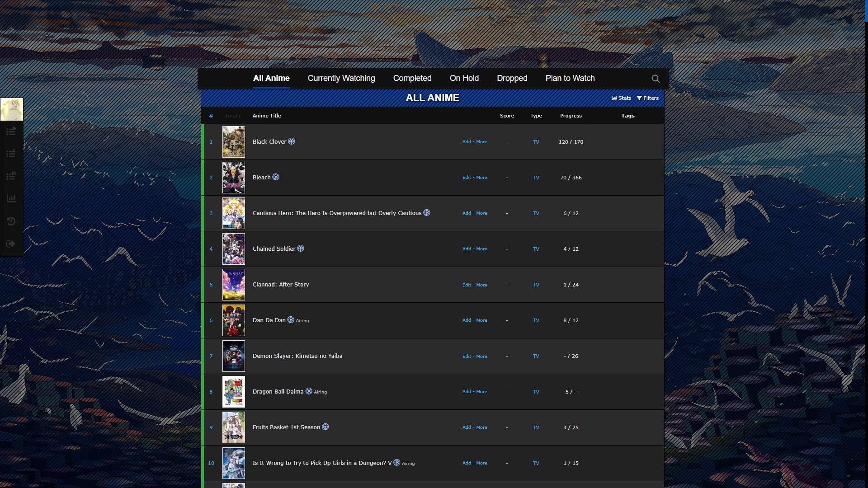Click streaming icon next to Fruits Basket
Screen dimensions: 868x488
(x=325, y=427)
